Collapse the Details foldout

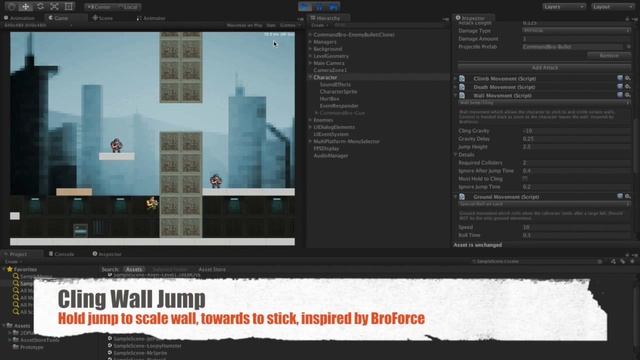(456, 155)
